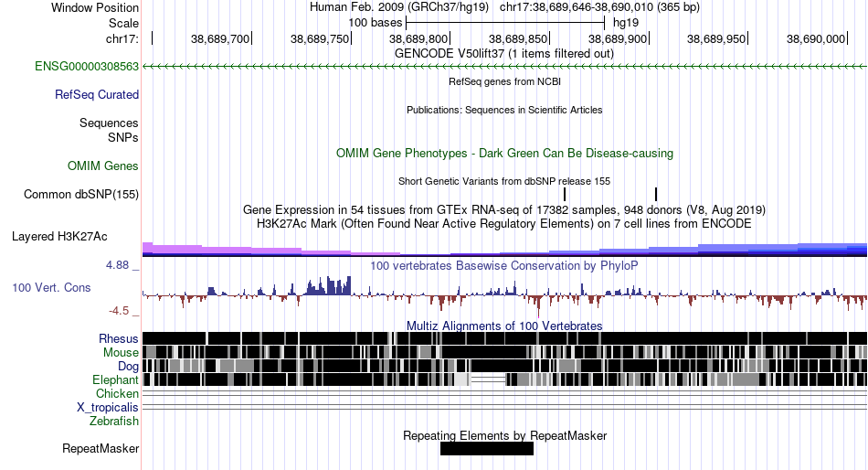868x470 pixels.
Task: Select the X_tropicalis alignment row label
Action: tap(108, 408)
